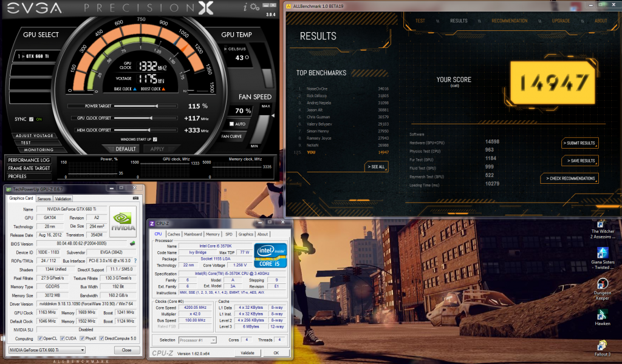Click the BIOS save chip icon in GPU-Z
The width and height of the screenshot is (622, 364).
[x=132, y=244]
